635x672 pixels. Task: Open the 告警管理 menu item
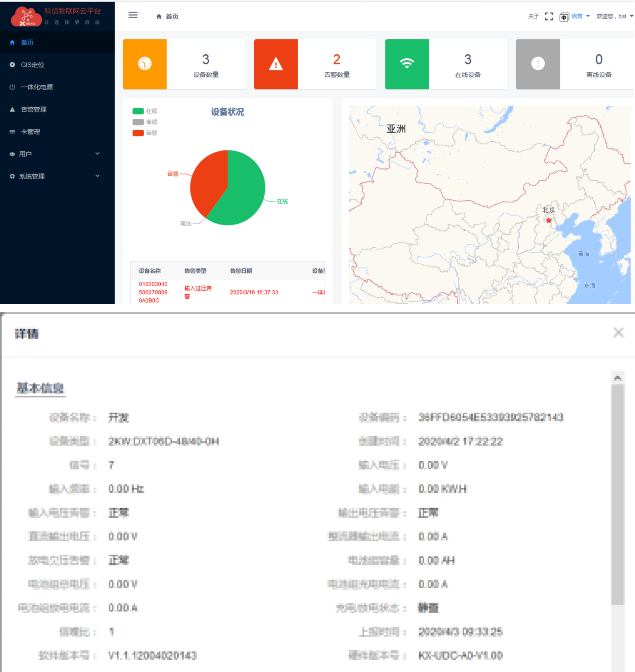[x=33, y=110]
